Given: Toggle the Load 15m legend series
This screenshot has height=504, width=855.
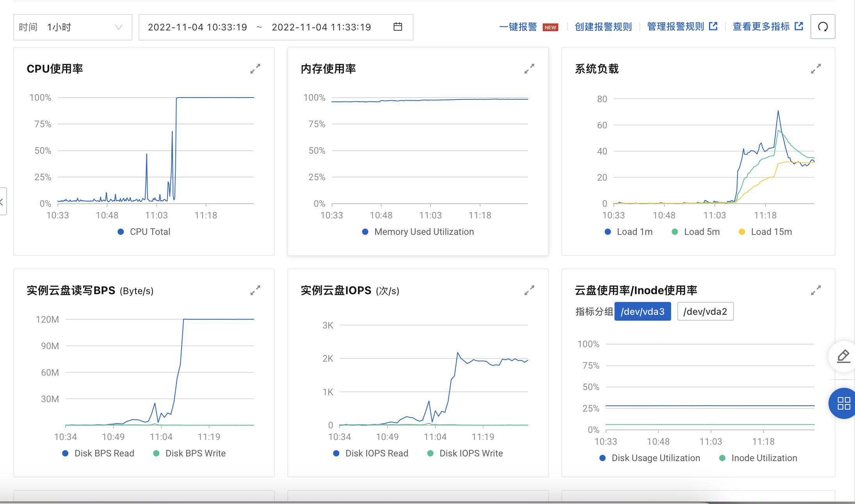Looking at the screenshot, I should pos(766,232).
